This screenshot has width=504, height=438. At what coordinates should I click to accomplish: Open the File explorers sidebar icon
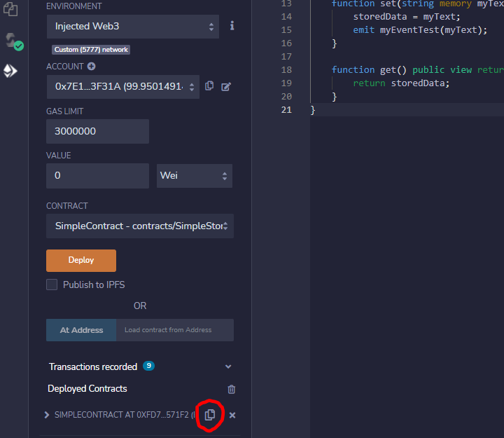click(x=10, y=9)
